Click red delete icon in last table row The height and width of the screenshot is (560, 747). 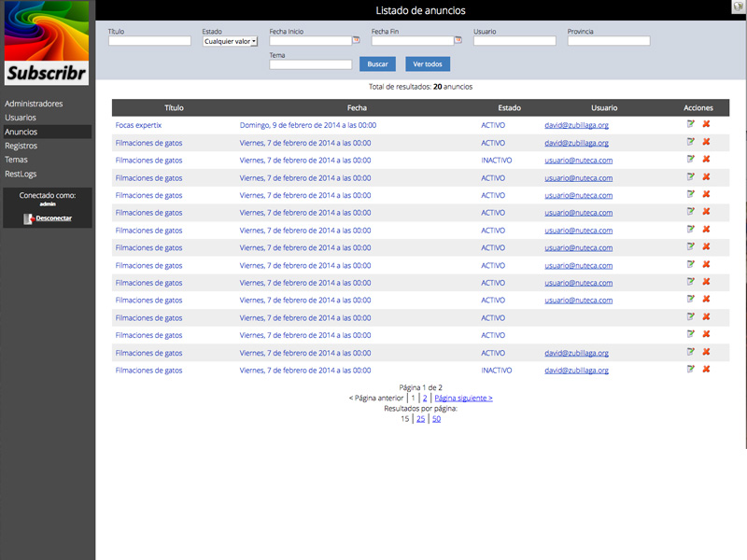point(706,370)
